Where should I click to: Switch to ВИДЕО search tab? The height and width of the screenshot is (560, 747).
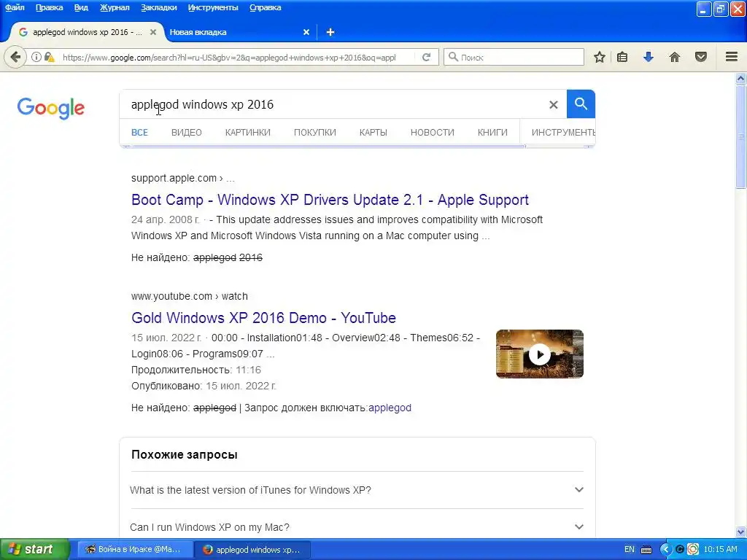click(x=186, y=133)
